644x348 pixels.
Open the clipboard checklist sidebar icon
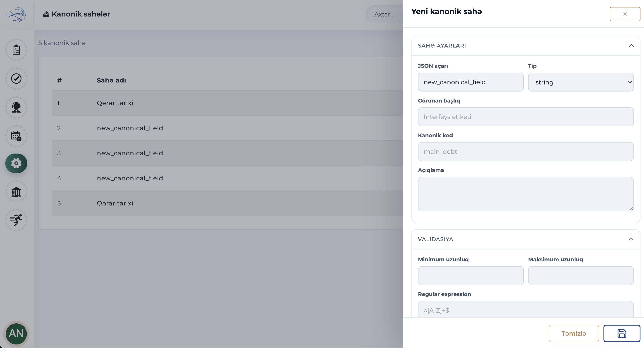(x=16, y=50)
